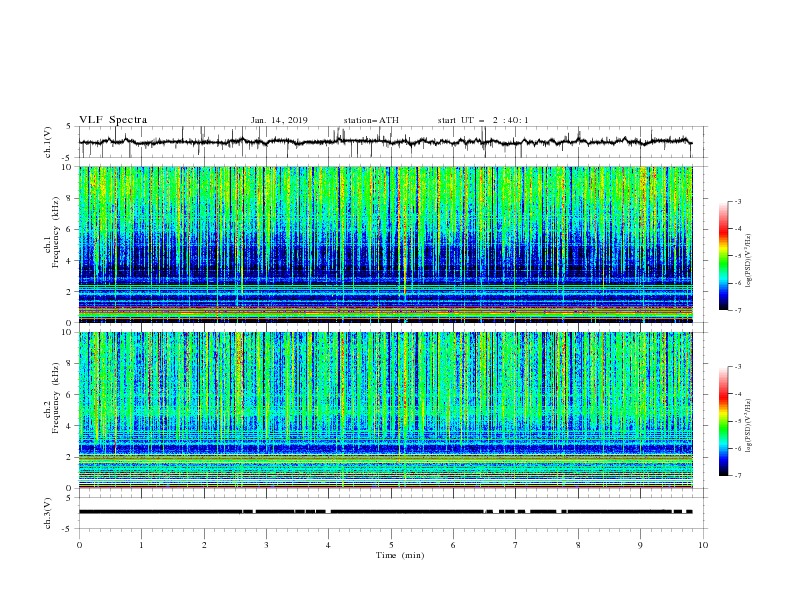Click the "-7" label on ch.1 colorbar
This screenshot has width=792, height=612.
737,310
